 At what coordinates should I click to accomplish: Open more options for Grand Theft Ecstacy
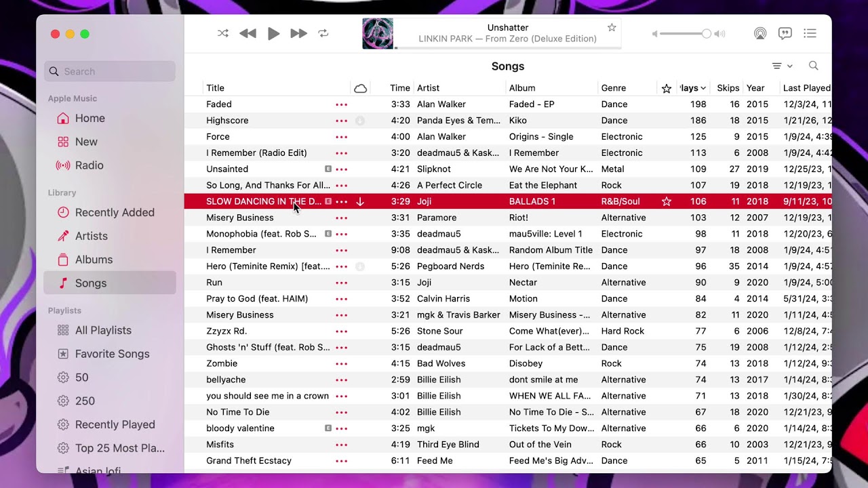[x=341, y=461]
